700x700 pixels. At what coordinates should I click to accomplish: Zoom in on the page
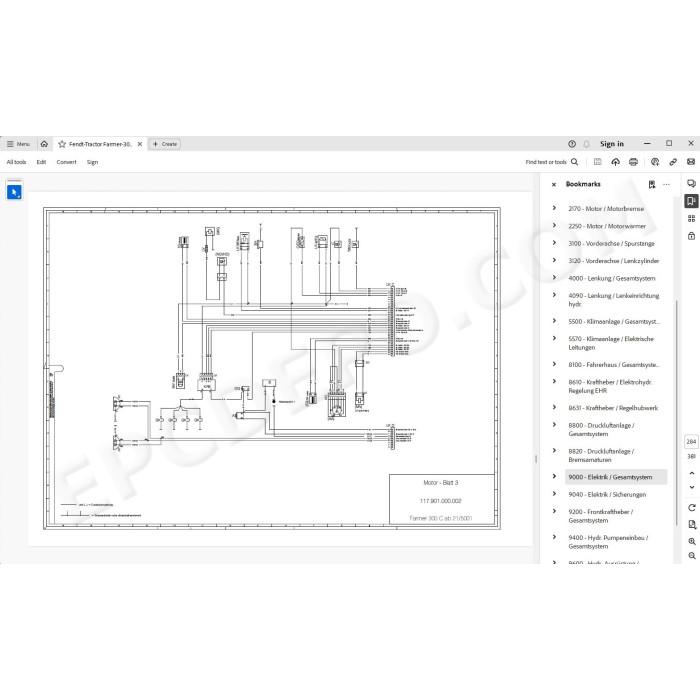tap(692, 541)
